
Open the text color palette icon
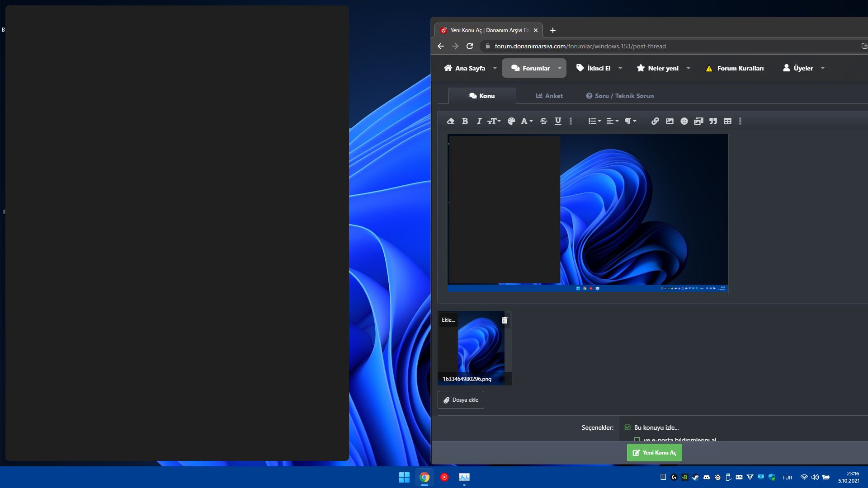pyautogui.click(x=511, y=121)
